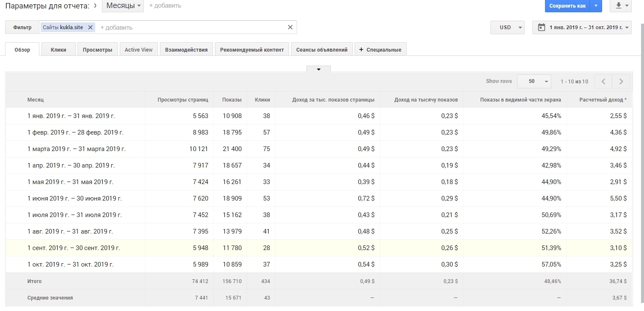The width and height of the screenshot is (644, 311).
Task: Go to previous page of results
Action: [603, 81]
